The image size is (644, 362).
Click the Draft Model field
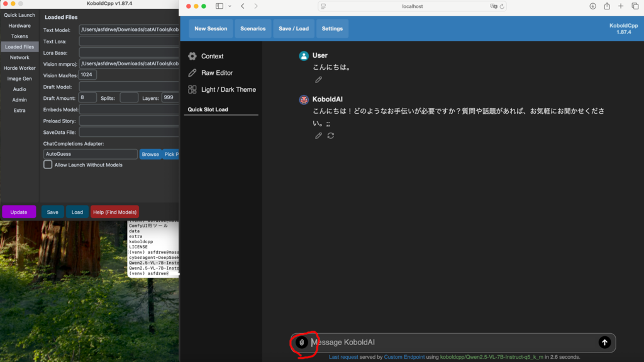129,87
